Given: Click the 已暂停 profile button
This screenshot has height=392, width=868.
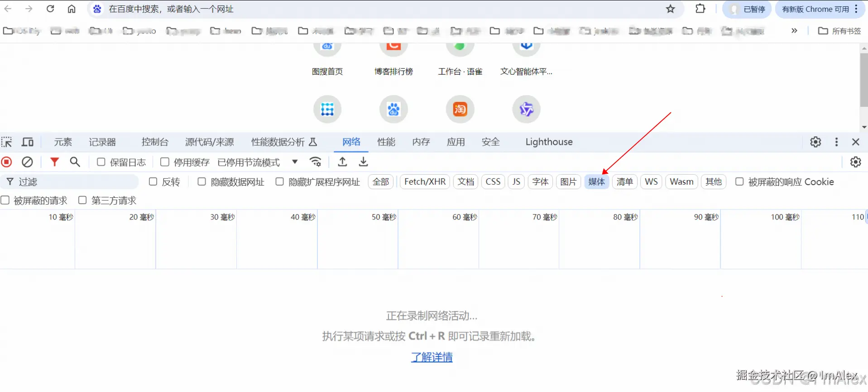Looking at the screenshot, I should [x=747, y=9].
